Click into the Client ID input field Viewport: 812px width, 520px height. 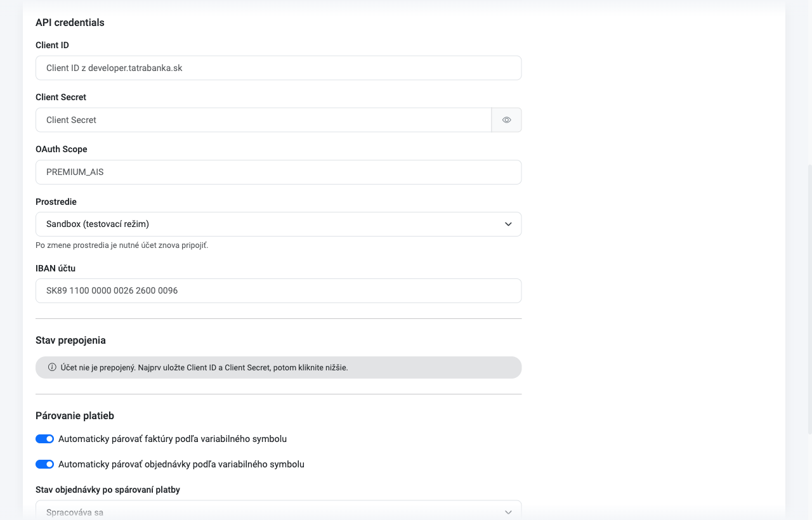278,68
